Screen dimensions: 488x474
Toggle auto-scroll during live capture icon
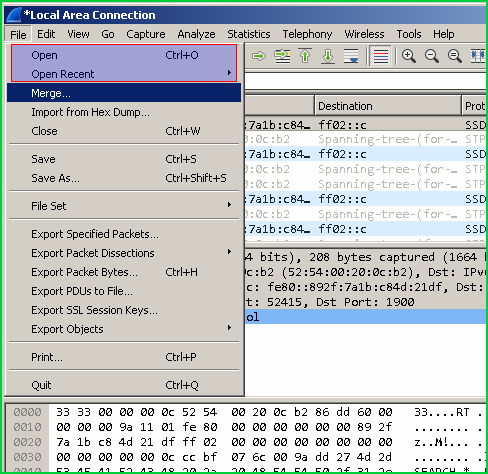351,56
